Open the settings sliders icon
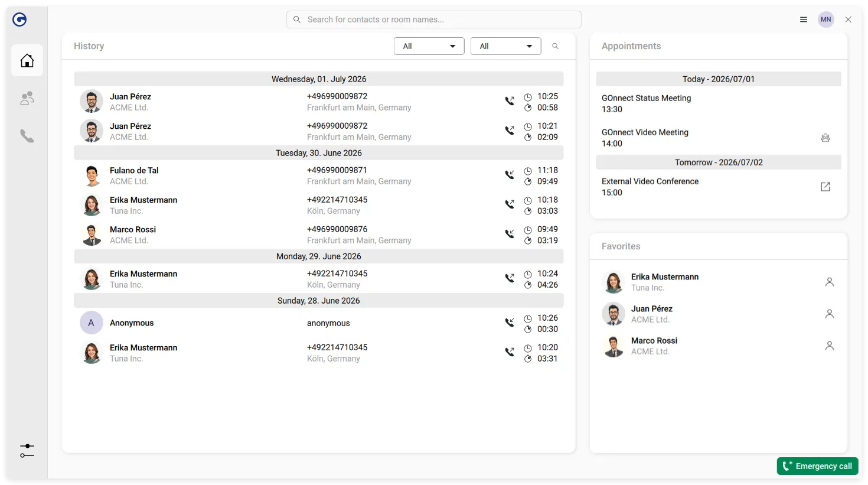 click(27, 451)
